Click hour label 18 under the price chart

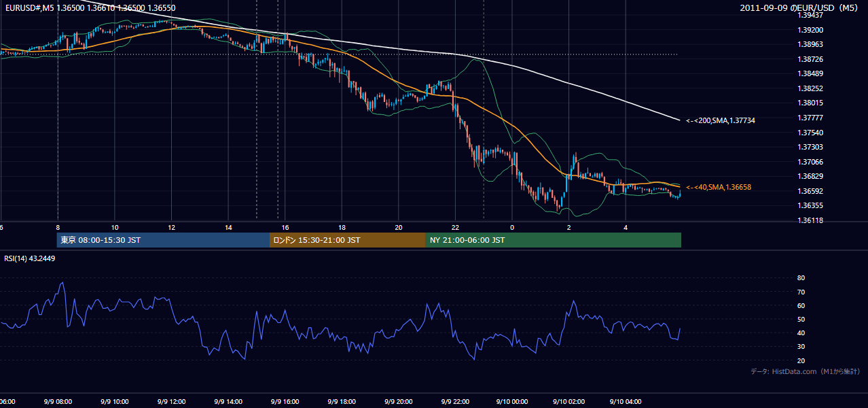tap(342, 227)
